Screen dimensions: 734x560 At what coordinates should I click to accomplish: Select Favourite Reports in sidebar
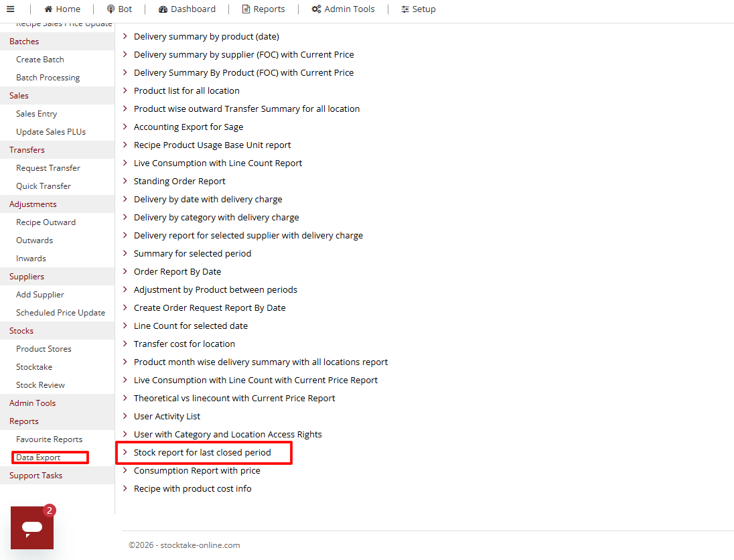(x=49, y=439)
